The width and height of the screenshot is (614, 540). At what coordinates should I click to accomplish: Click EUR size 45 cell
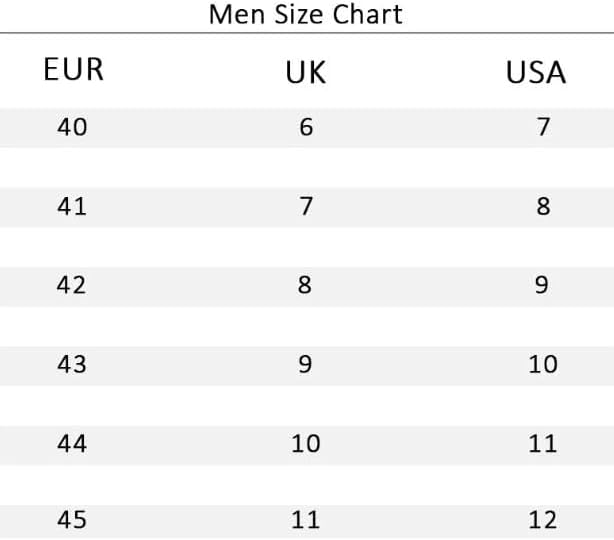point(72,520)
